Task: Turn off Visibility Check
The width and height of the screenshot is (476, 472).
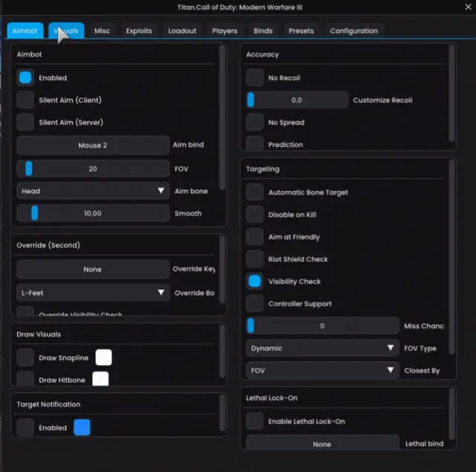Action: pyautogui.click(x=254, y=281)
